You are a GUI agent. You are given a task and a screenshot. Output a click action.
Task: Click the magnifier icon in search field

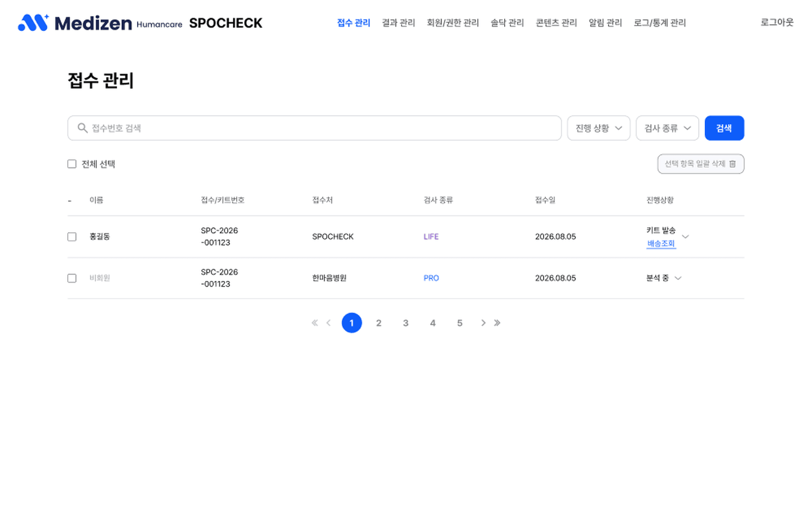pos(82,128)
